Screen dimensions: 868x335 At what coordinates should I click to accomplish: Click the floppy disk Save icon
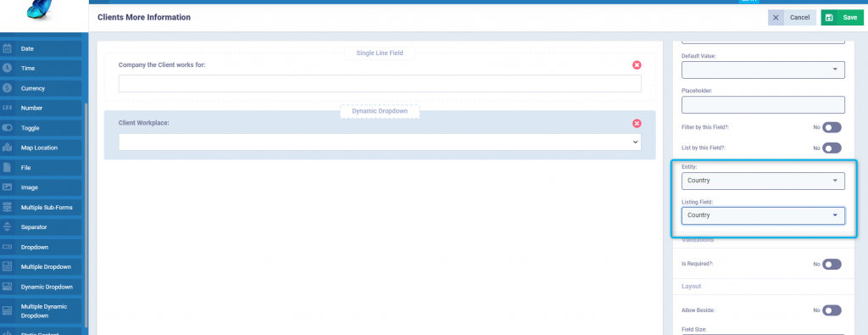pyautogui.click(x=829, y=18)
